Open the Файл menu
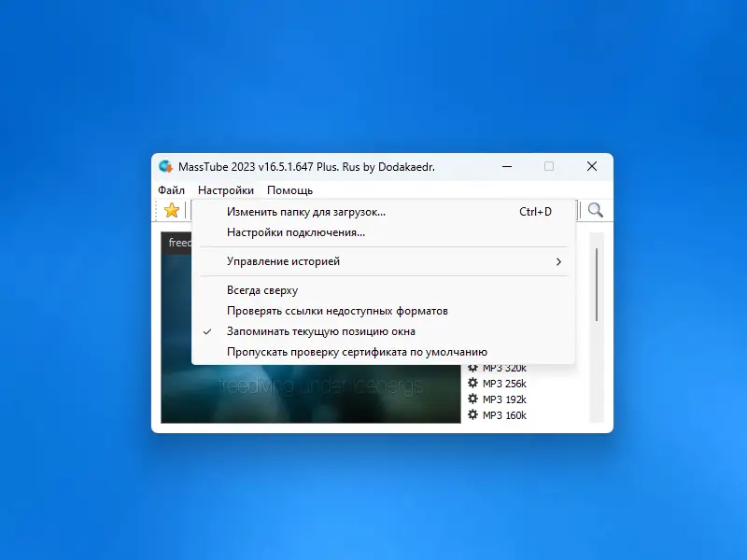This screenshot has width=747, height=560. pyautogui.click(x=171, y=190)
